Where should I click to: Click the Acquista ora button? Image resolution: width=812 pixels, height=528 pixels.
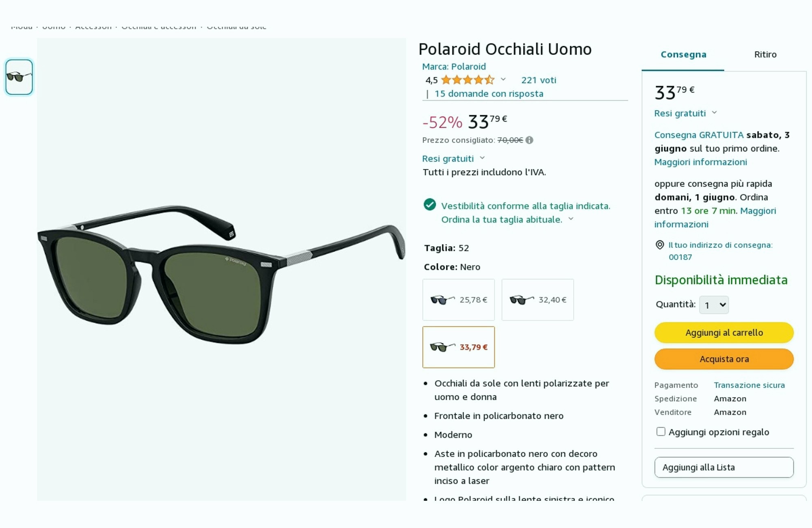tap(724, 359)
